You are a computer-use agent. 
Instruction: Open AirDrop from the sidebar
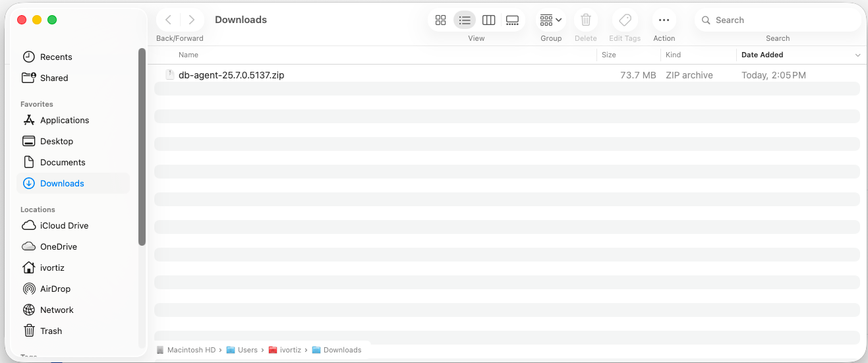(x=55, y=289)
